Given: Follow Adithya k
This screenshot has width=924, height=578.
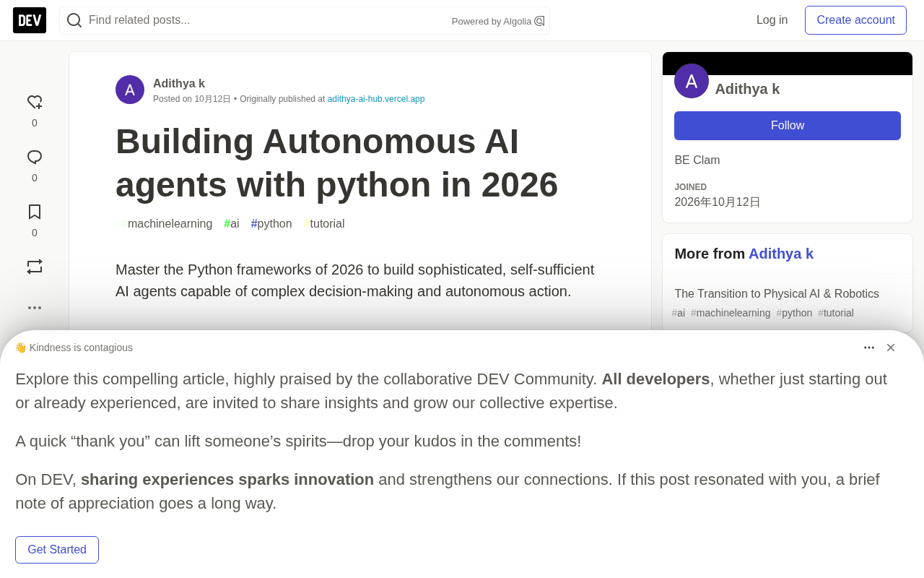Looking at the screenshot, I should (x=788, y=126).
